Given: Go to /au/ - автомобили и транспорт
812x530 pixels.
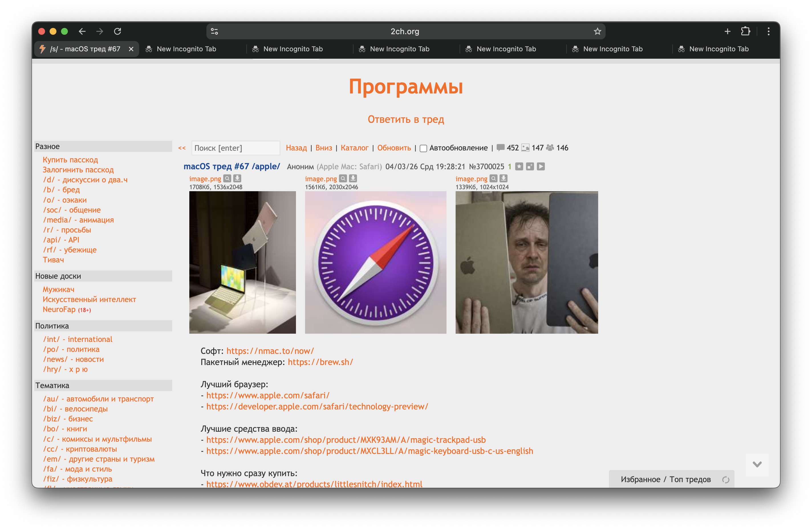Looking at the screenshot, I should coord(98,399).
